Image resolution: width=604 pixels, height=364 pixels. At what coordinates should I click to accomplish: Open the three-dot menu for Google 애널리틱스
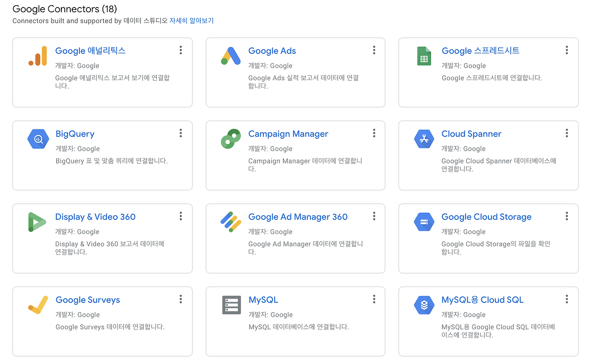pos(181,50)
